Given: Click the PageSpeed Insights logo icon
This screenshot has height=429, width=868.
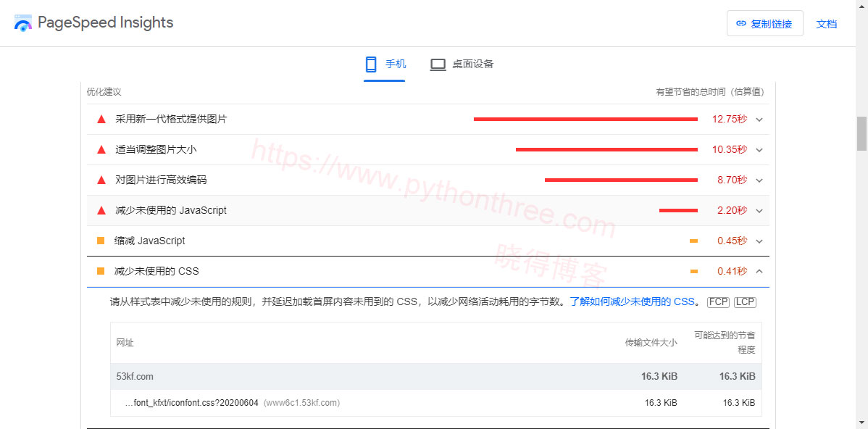Looking at the screenshot, I should point(22,23).
